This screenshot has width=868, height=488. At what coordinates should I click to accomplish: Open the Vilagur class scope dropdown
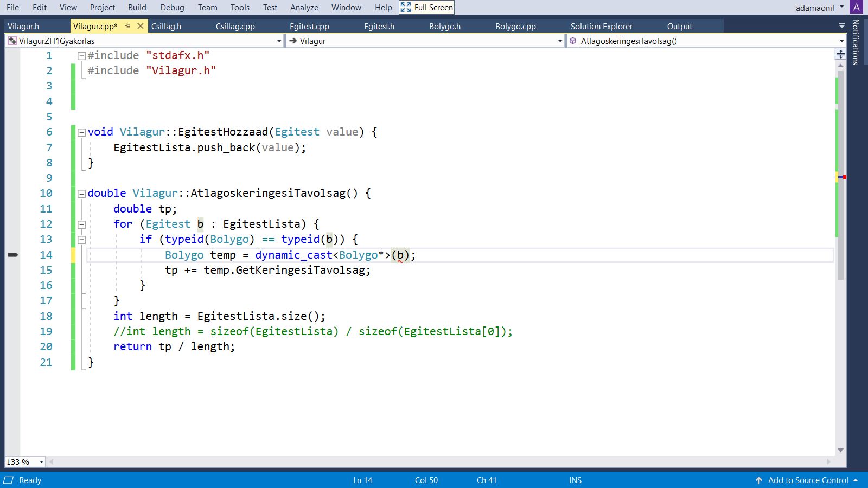coord(560,41)
